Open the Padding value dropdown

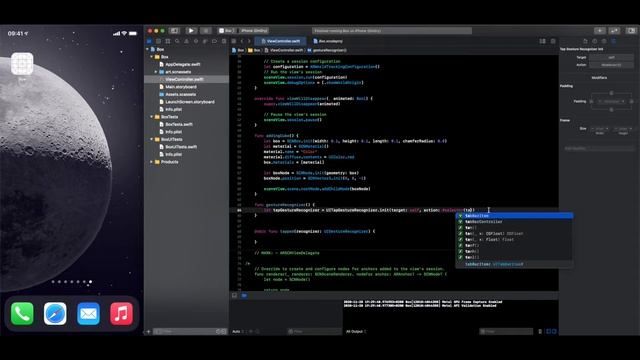point(611,101)
